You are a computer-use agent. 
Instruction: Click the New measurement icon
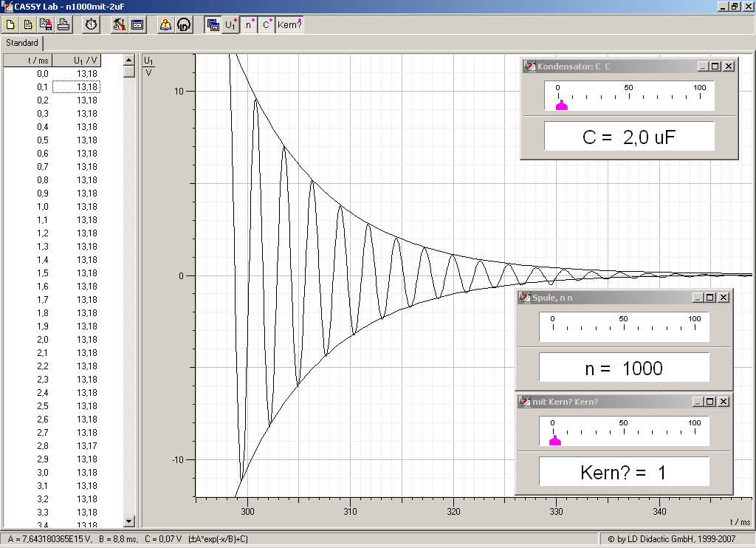click(x=10, y=24)
